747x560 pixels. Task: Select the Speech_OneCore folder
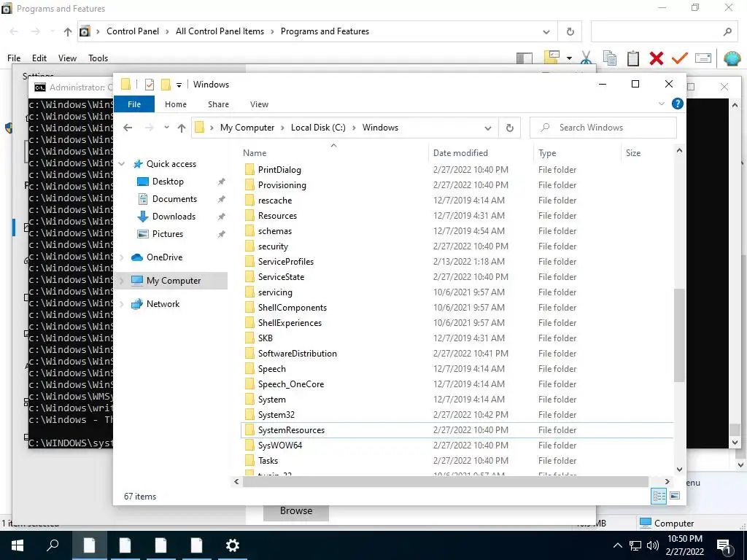click(x=291, y=384)
